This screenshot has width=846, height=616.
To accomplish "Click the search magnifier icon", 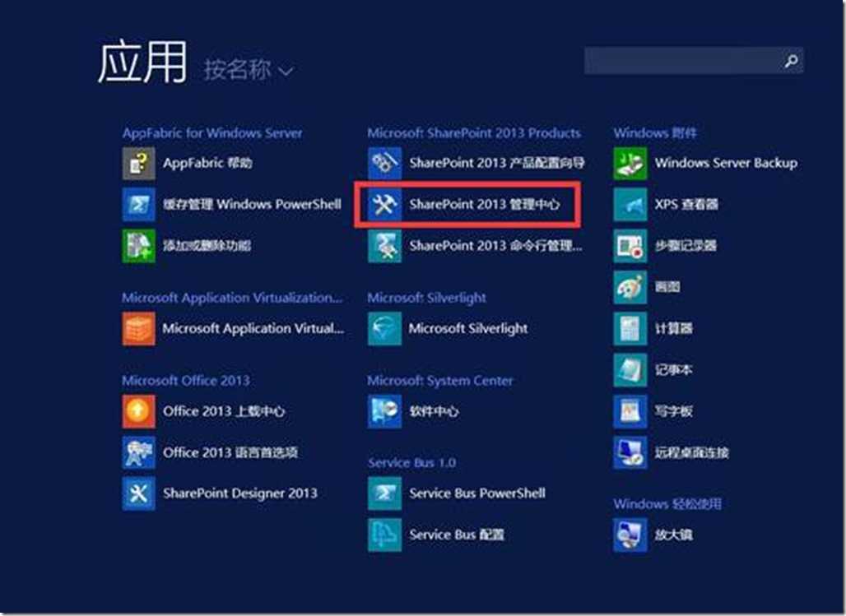I will [791, 60].
